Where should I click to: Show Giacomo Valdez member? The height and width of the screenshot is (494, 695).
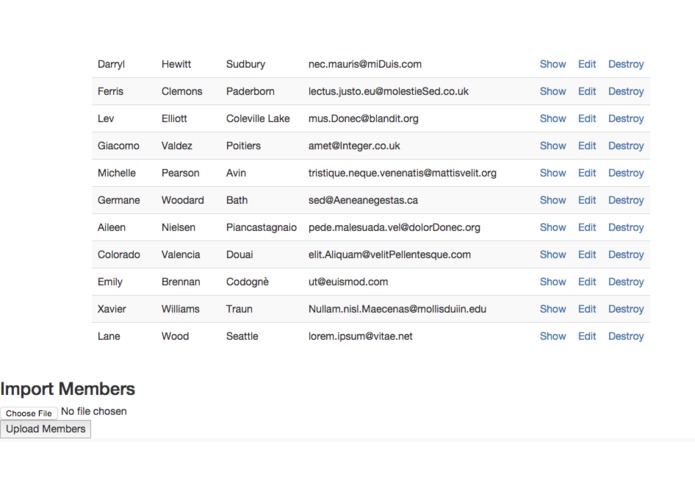pos(553,146)
